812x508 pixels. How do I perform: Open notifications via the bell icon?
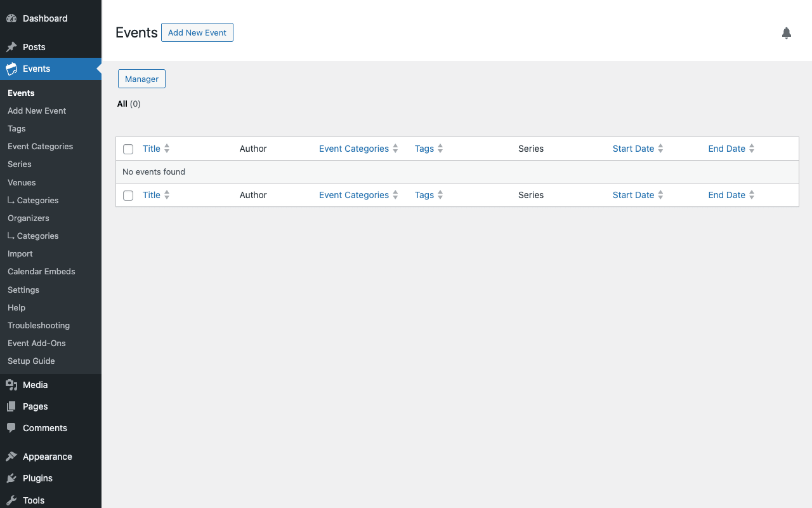point(787,33)
